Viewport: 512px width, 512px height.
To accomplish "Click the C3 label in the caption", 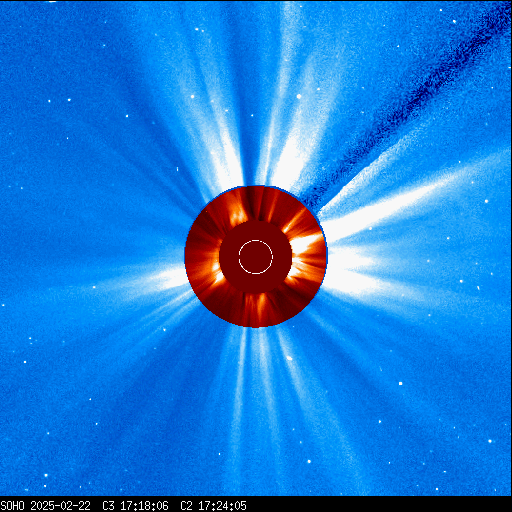I will click(x=108, y=506).
